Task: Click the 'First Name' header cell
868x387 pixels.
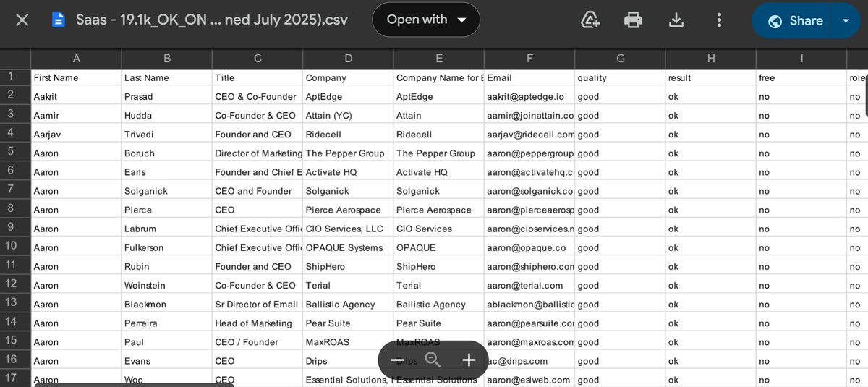Action: (76, 77)
